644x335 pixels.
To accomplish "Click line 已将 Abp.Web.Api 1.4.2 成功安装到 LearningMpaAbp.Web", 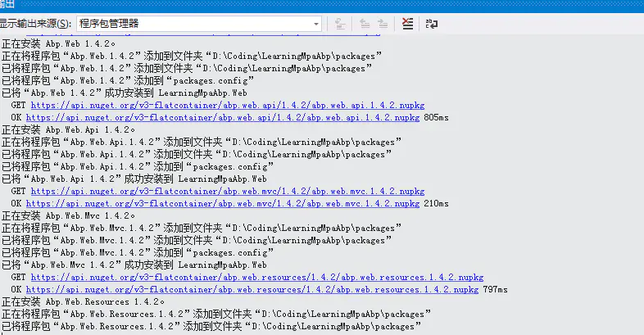I will click(x=134, y=179).
